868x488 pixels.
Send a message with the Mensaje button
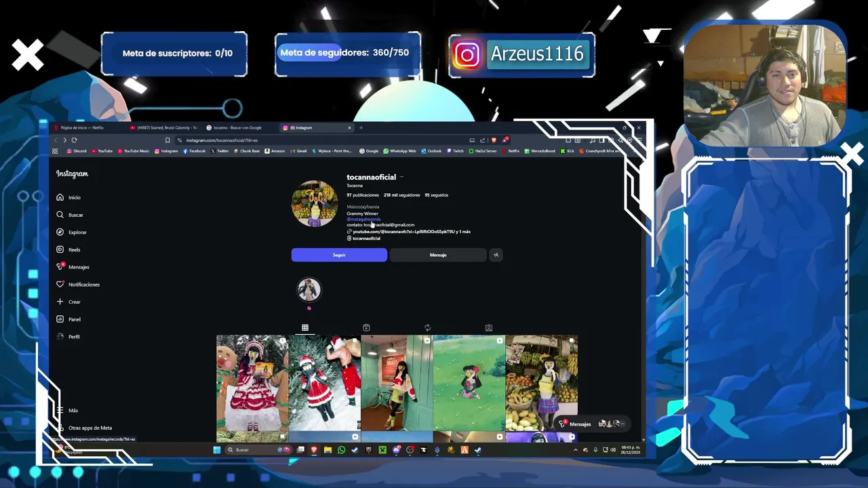click(438, 255)
